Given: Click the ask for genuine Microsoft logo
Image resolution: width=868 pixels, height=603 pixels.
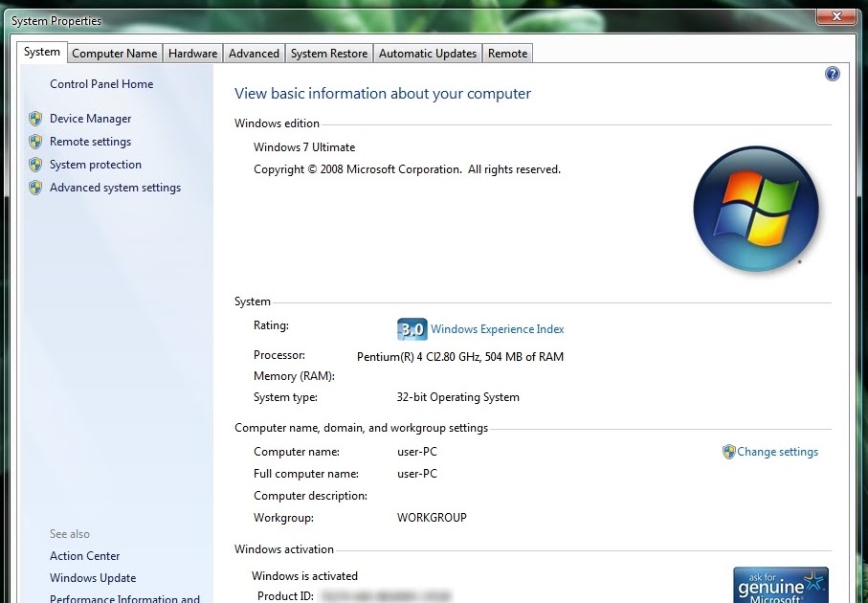Looking at the screenshot, I should 780,584.
